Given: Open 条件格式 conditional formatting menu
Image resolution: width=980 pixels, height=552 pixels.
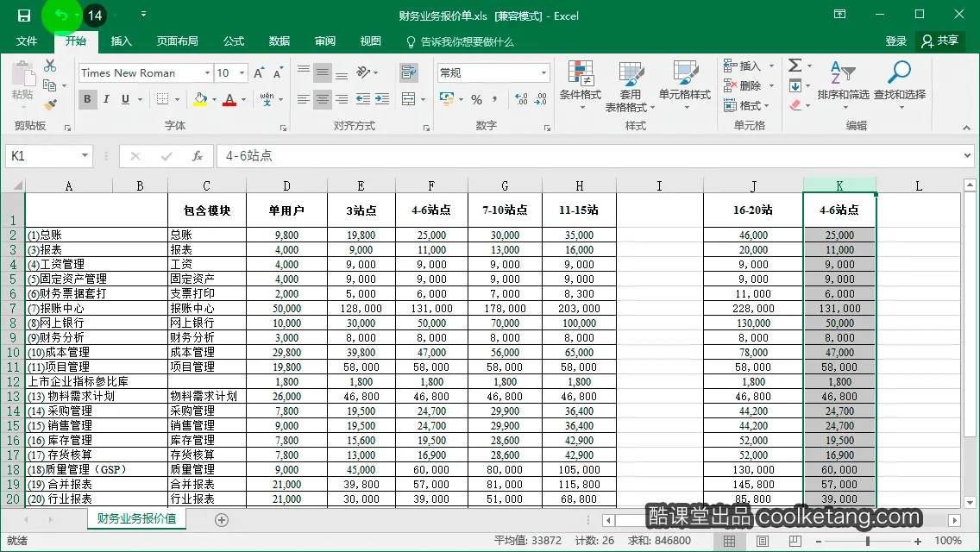Looking at the screenshot, I should pyautogui.click(x=581, y=86).
